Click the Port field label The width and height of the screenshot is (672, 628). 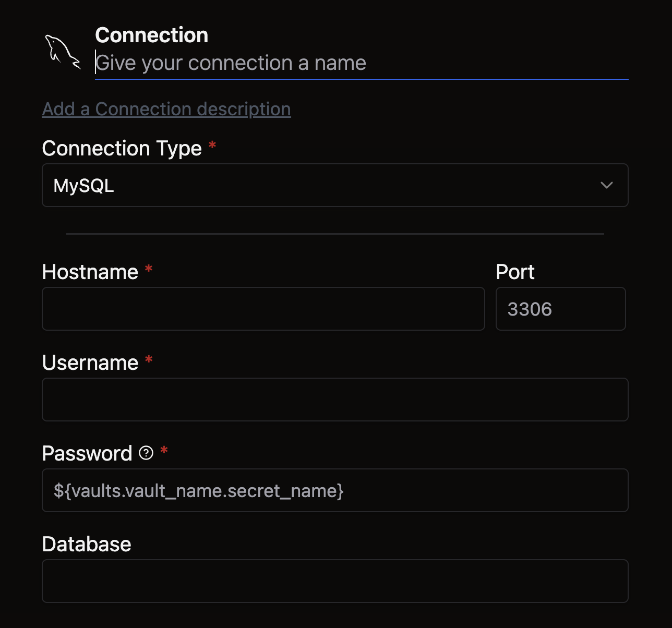515,272
